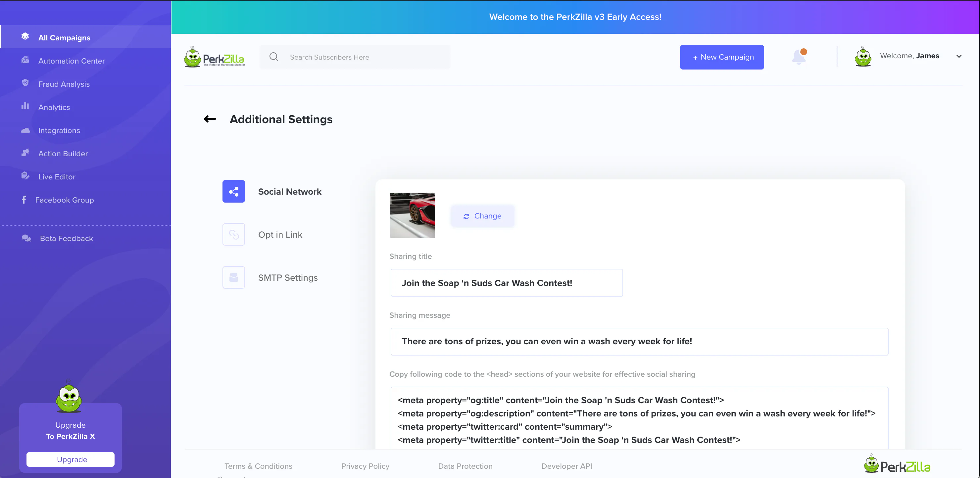Click the Live Editor pencil icon
Viewport: 980px width, 478px height.
(x=25, y=176)
